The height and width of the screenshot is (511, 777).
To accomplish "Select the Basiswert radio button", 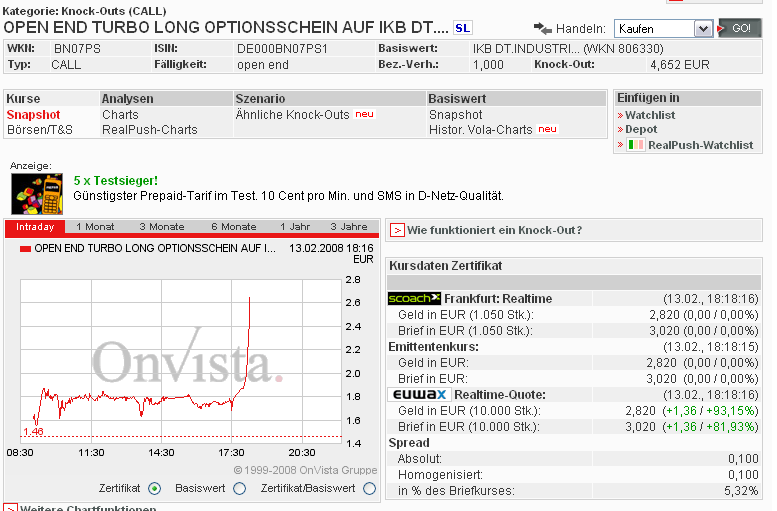I will (x=240, y=489).
